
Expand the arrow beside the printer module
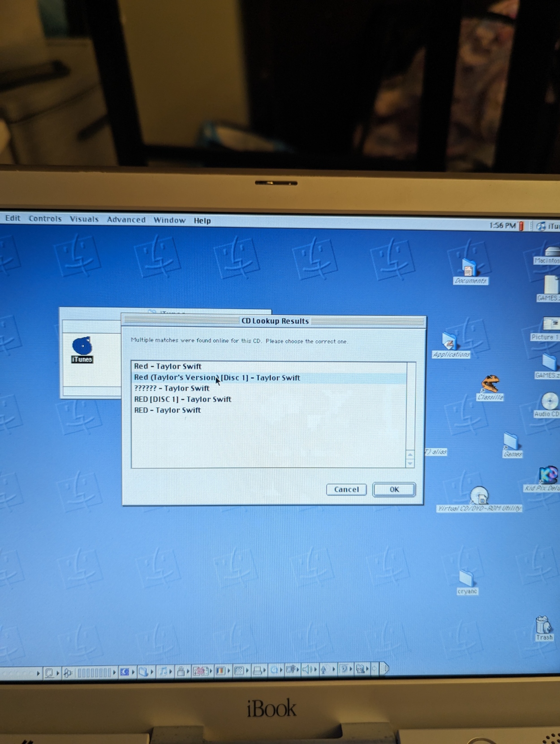[x=266, y=670]
